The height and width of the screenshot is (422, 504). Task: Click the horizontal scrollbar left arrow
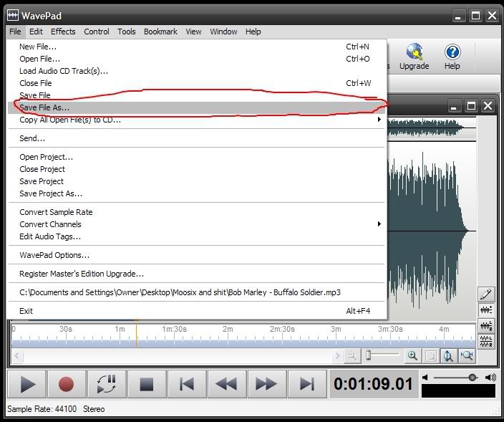click(x=16, y=356)
